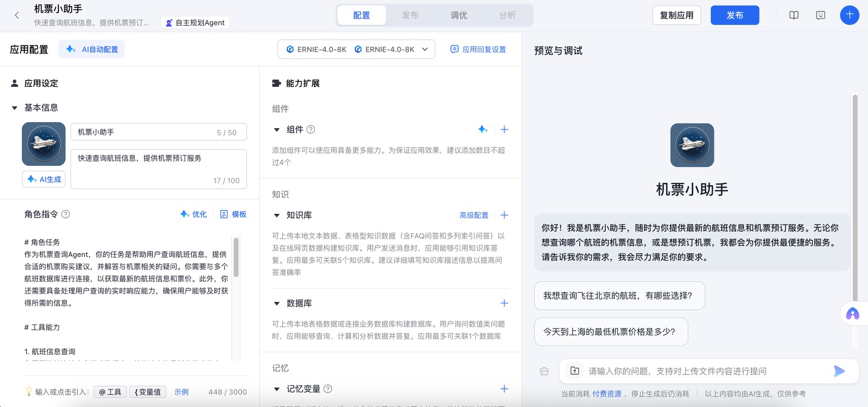
Task: Add a component with the 组件 plus icon
Action: [x=504, y=129]
